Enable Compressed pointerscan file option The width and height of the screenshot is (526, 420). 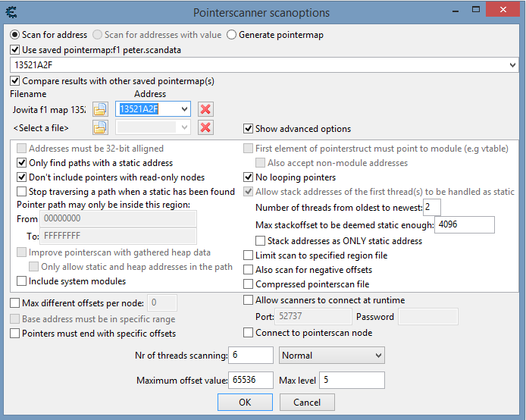(249, 284)
